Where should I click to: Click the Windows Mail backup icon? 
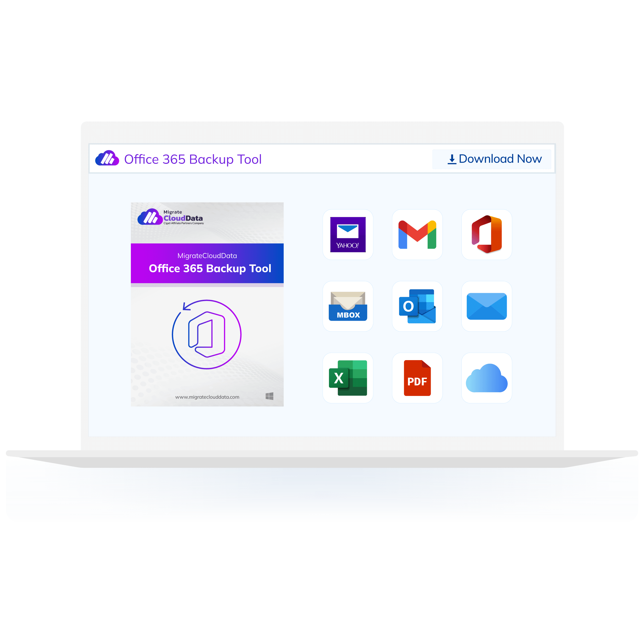(487, 306)
